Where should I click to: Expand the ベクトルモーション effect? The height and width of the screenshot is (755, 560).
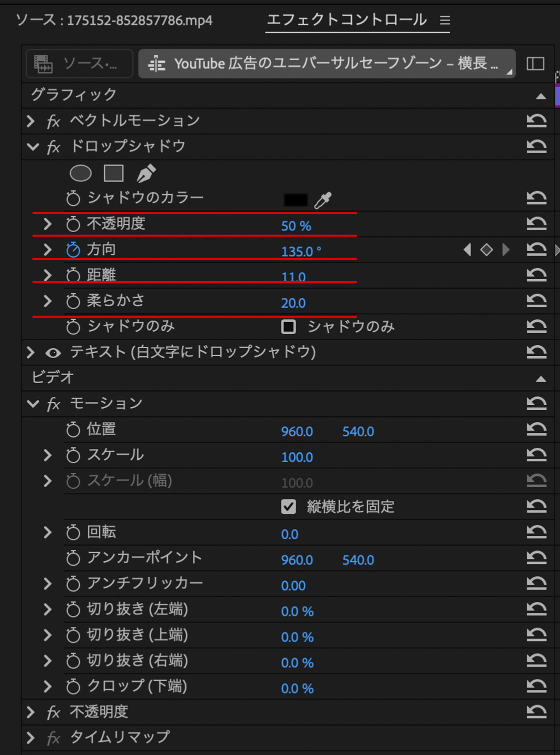click(x=31, y=121)
